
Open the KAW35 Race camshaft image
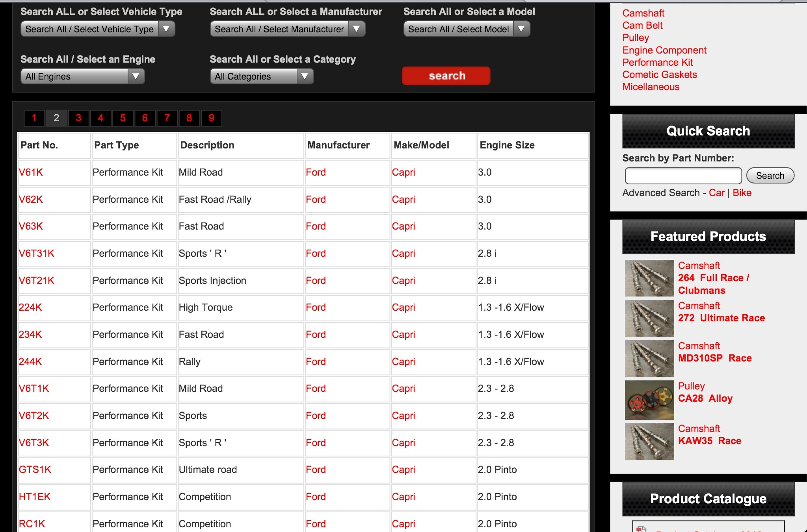click(649, 441)
